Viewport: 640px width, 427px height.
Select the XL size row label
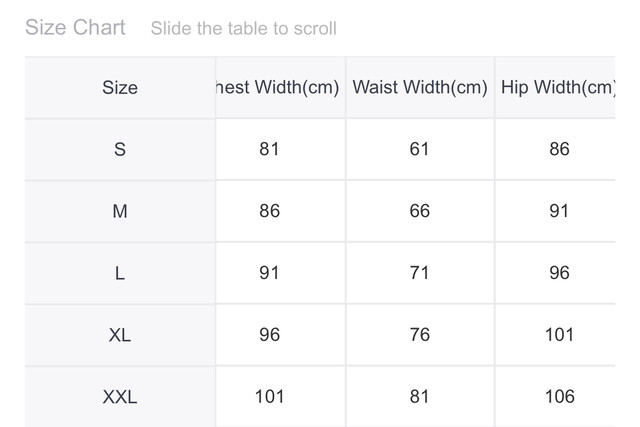pyautogui.click(x=120, y=335)
